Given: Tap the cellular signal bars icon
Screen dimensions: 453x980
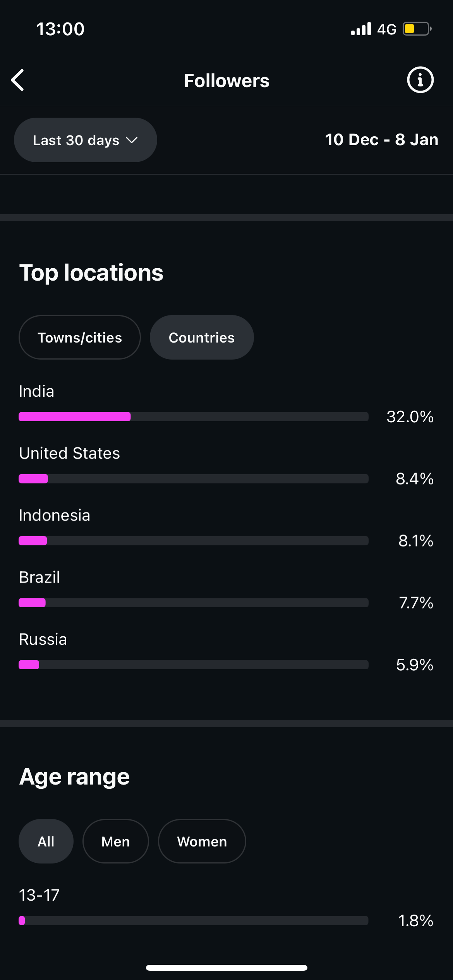Looking at the screenshot, I should 361,29.
